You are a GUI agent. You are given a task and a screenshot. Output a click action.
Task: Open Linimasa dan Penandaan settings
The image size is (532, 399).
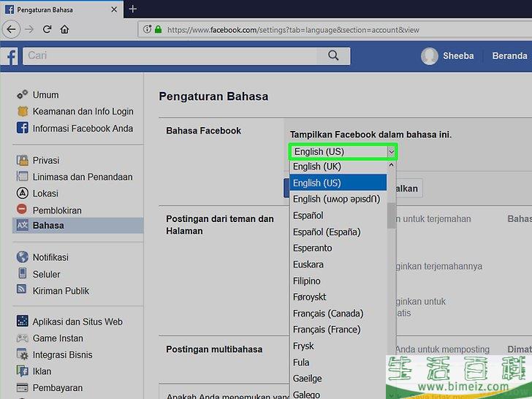(83, 177)
